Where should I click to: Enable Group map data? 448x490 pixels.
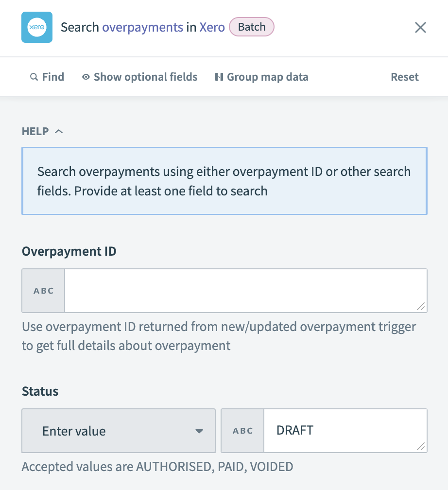(268, 77)
